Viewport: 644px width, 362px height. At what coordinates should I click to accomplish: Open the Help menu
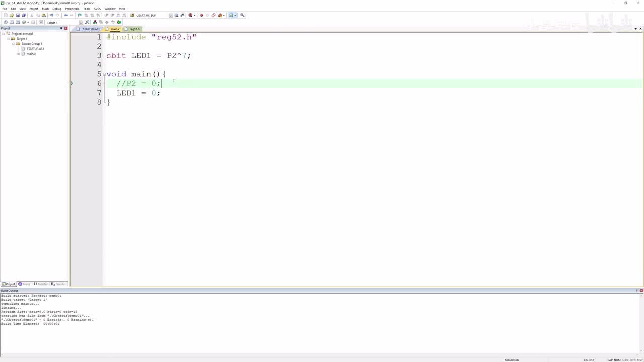(122, 9)
